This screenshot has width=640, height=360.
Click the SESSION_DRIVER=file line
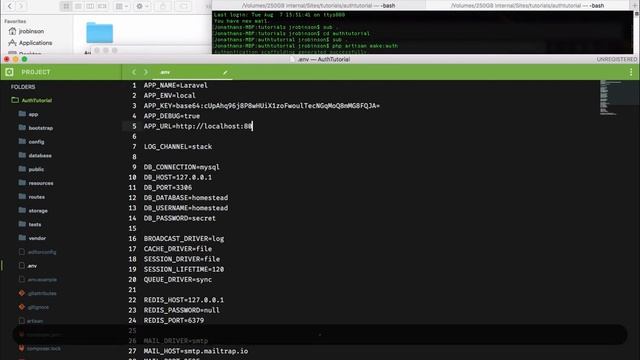coord(182,259)
